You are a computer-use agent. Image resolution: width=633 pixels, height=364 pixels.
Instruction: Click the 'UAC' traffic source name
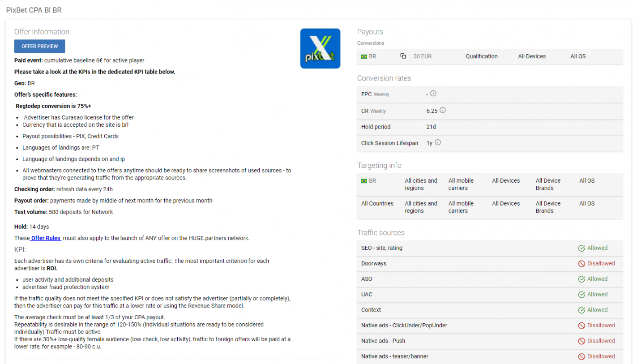click(x=367, y=295)
